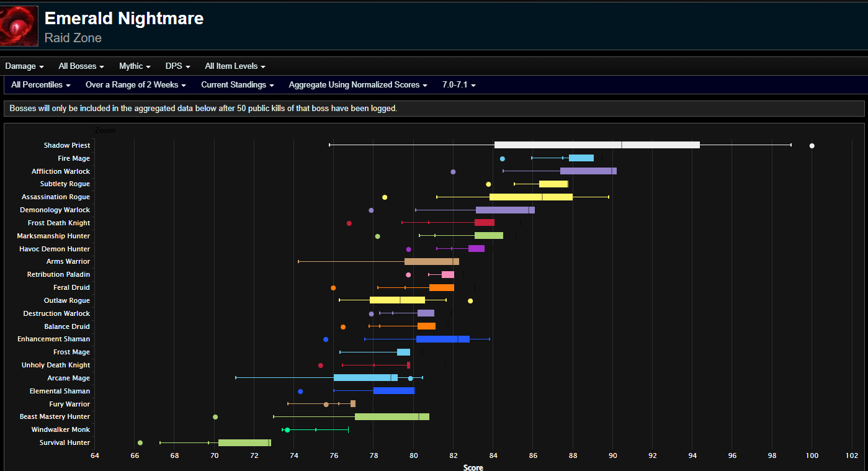Expand the All Item Levels menu

coord(235,66)
